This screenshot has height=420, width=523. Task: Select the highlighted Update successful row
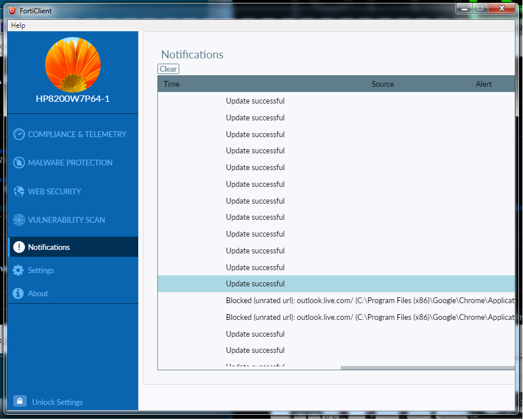click(x=337, y=284)
